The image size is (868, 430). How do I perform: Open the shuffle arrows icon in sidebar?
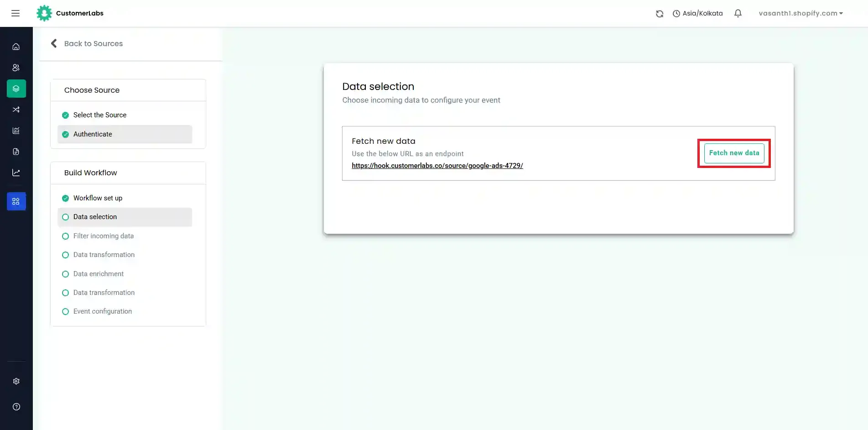pos(16,110)
